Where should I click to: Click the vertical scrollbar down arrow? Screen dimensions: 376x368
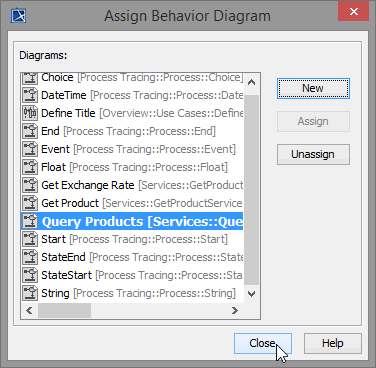coord(252,294)
